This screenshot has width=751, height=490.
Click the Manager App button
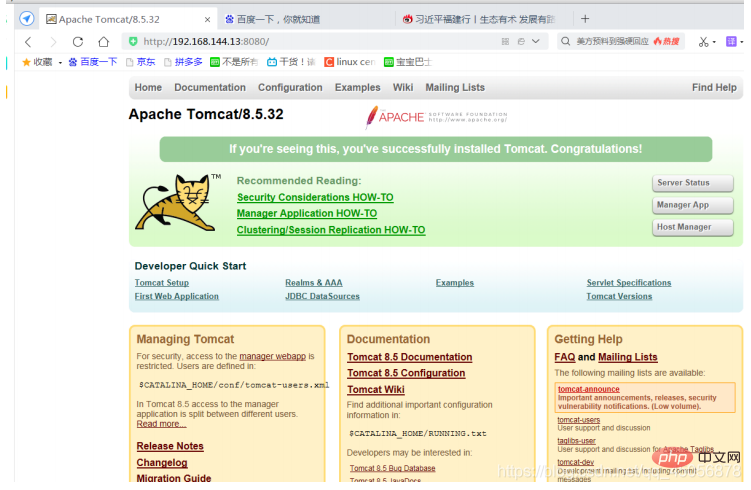693,205
